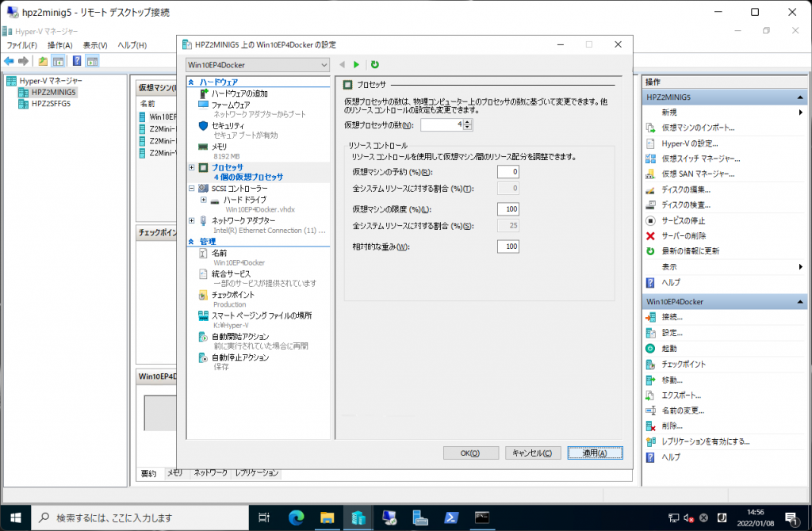812x531 pixels.
Task: Select 統合サービス management item
Action: pos(231,273)
